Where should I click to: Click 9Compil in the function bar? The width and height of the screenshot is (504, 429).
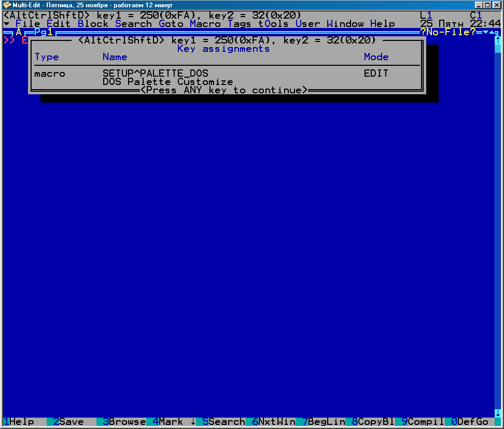pos(423,422)
